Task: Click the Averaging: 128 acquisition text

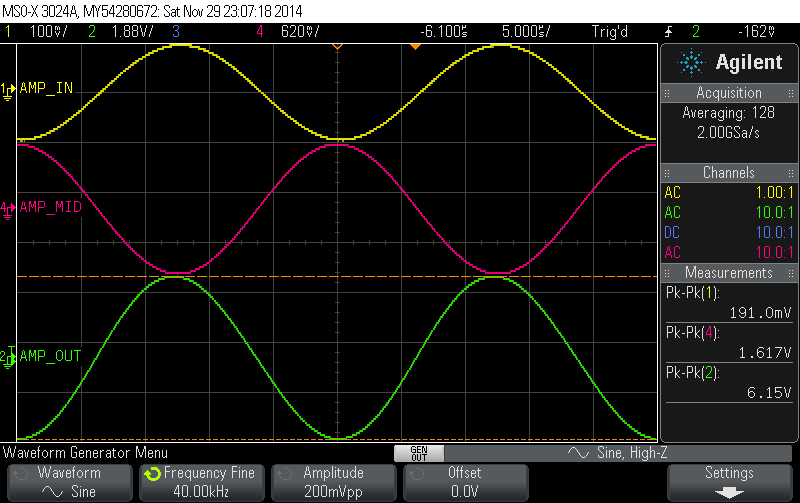Action: (729, 113)
